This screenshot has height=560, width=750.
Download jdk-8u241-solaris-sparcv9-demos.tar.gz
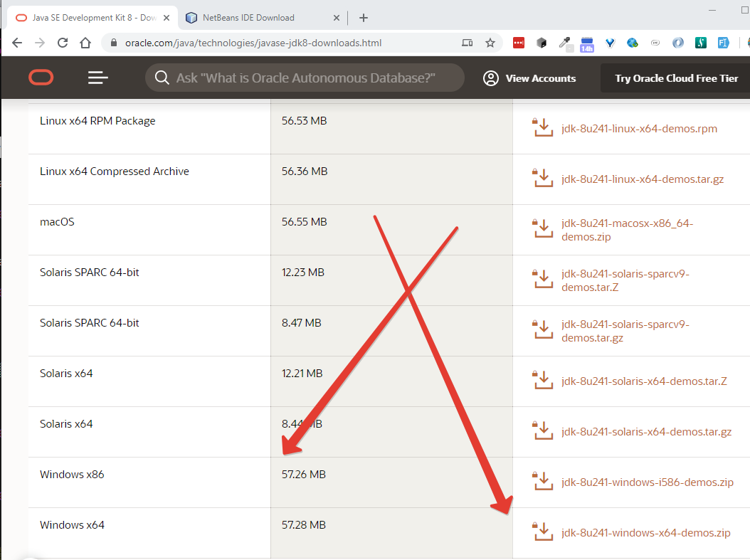click(x=625, y=331)
